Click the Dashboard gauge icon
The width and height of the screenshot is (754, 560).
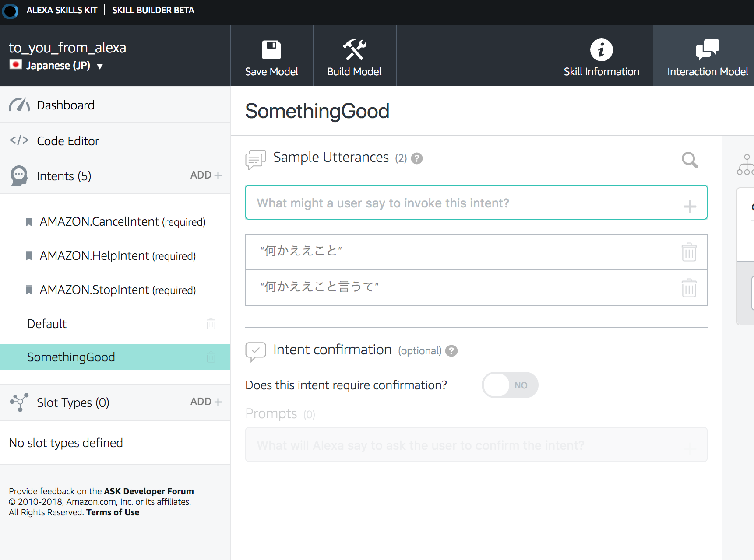point(19,105)
